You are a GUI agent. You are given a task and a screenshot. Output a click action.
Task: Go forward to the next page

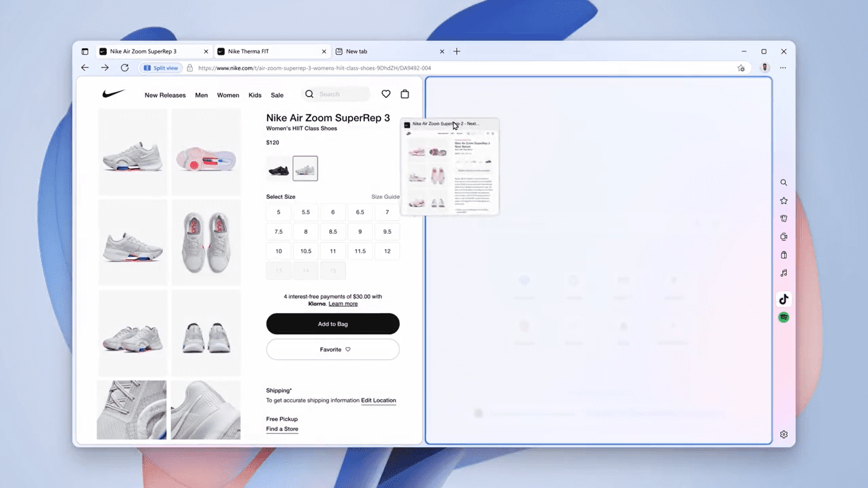click(x=105, y=68)
